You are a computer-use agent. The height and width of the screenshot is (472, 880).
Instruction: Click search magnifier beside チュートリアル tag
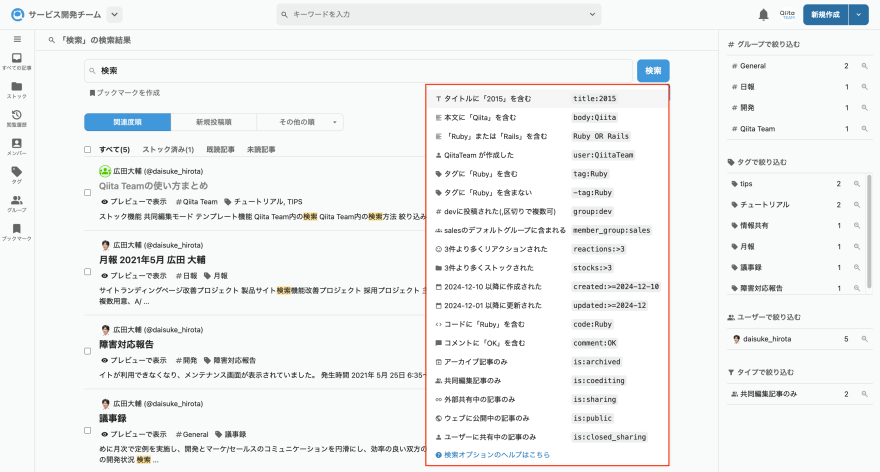coord(857,205)
